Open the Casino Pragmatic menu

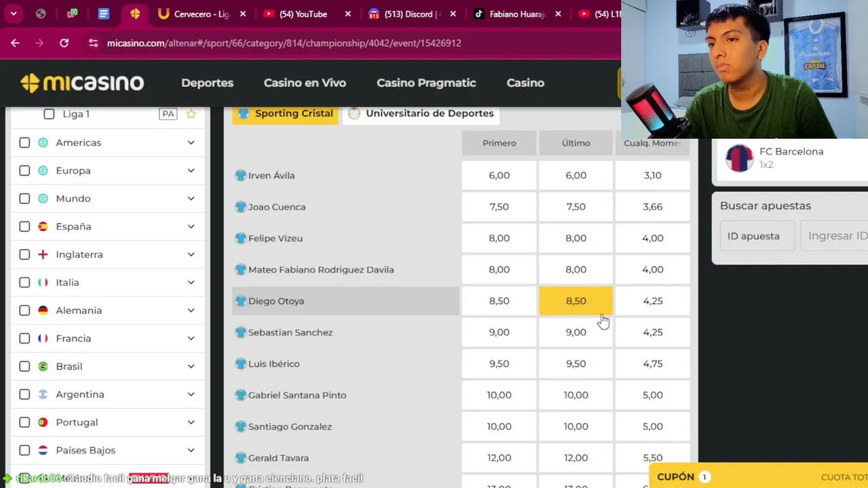pyautogui.click(x=427, y=83)
